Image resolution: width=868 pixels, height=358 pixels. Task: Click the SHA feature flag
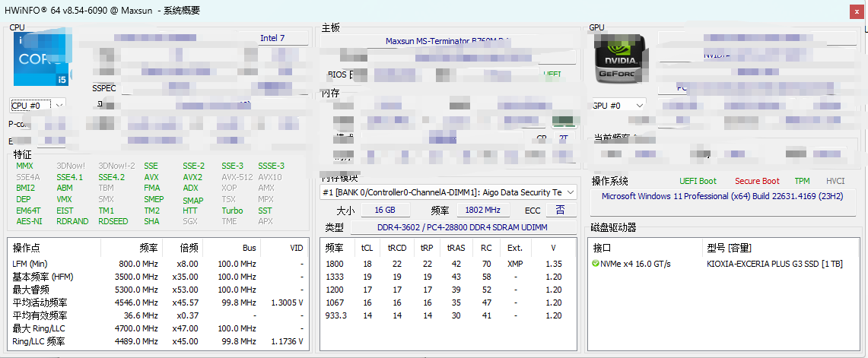(x=151, y=221)
